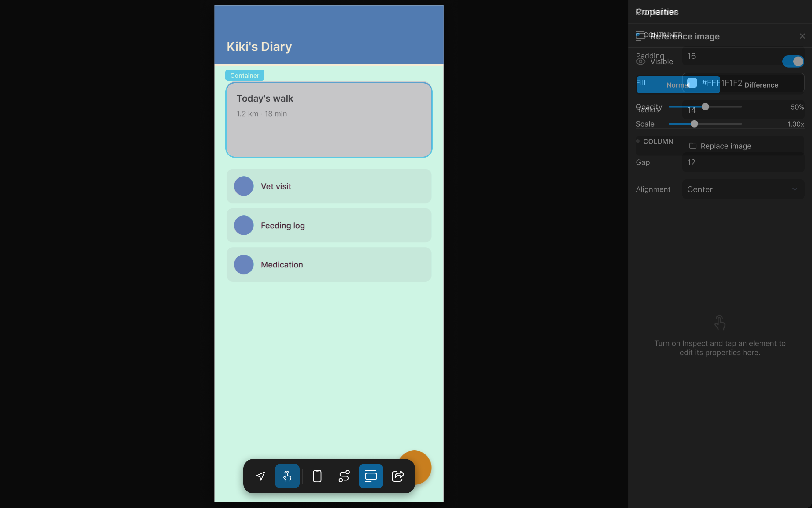Open the device frame selector icon
This screenshot has width=812, height=508.
point(317,476)
